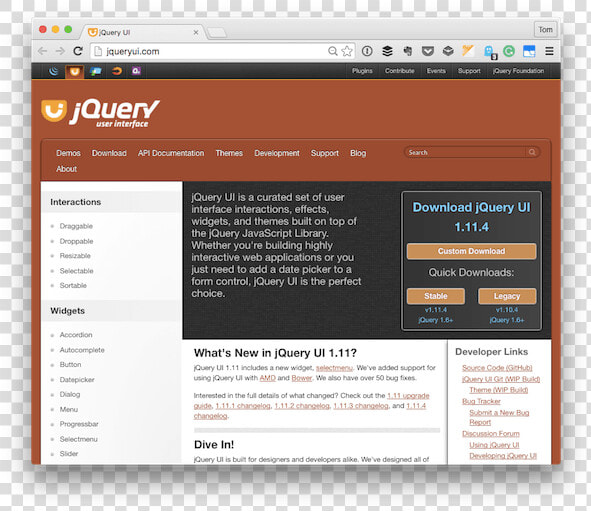The height and width of the screenshot is (511, 591).
Task: Click the browser back arrow
Action: [43, 51]
